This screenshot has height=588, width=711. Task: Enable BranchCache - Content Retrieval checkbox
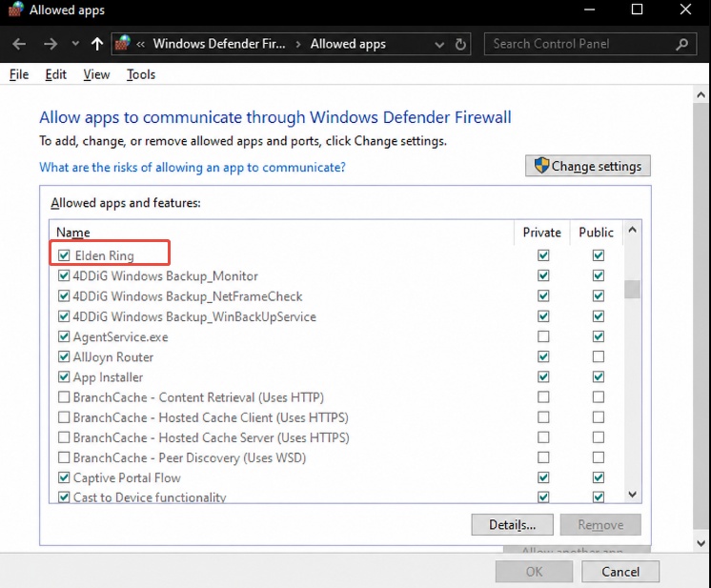64,397
